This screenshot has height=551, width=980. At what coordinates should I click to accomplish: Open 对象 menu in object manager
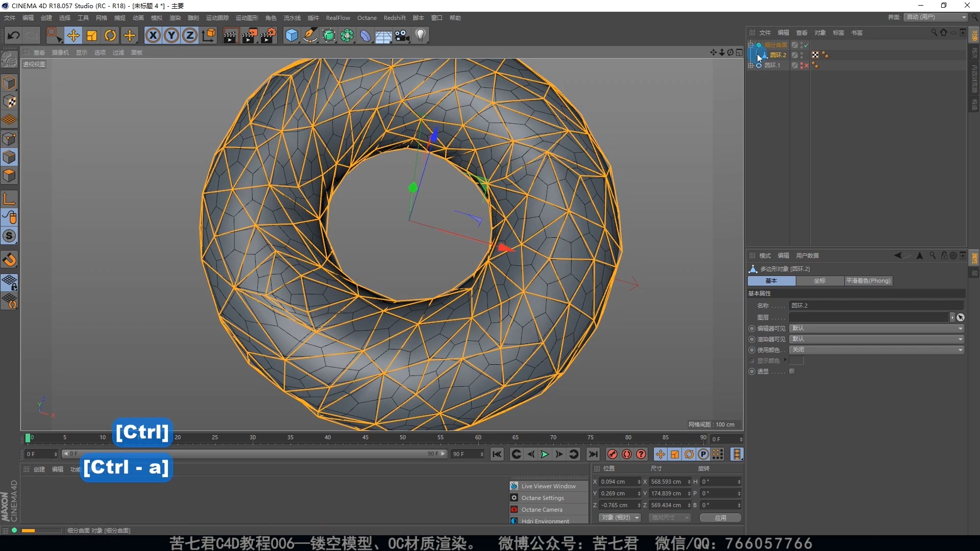click(x=820, y=33)
